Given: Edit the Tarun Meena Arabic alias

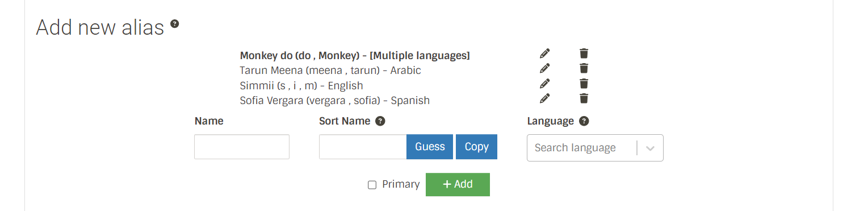Looking at the screenshot, I should point(545,68).
